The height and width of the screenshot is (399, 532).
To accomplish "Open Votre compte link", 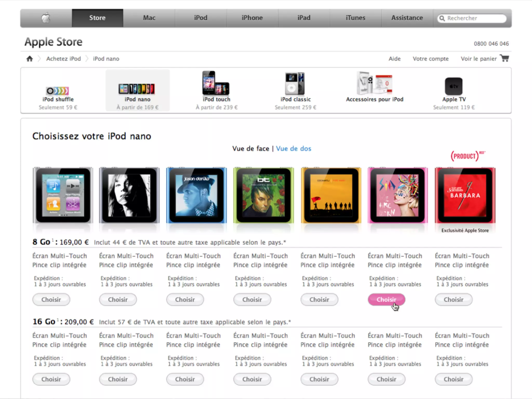I will click(431, 59).
